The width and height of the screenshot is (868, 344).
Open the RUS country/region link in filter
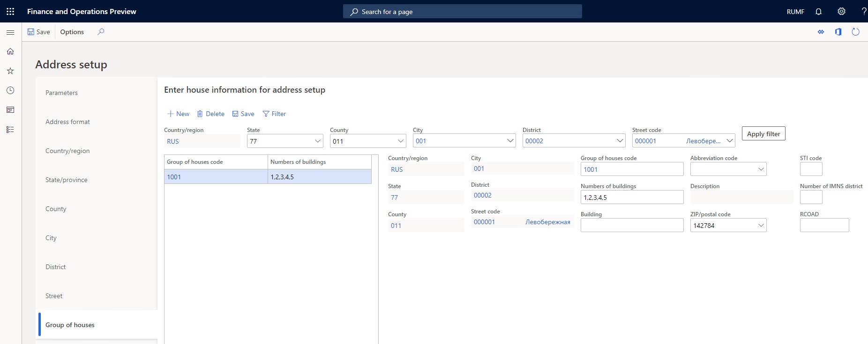[173, 141]
